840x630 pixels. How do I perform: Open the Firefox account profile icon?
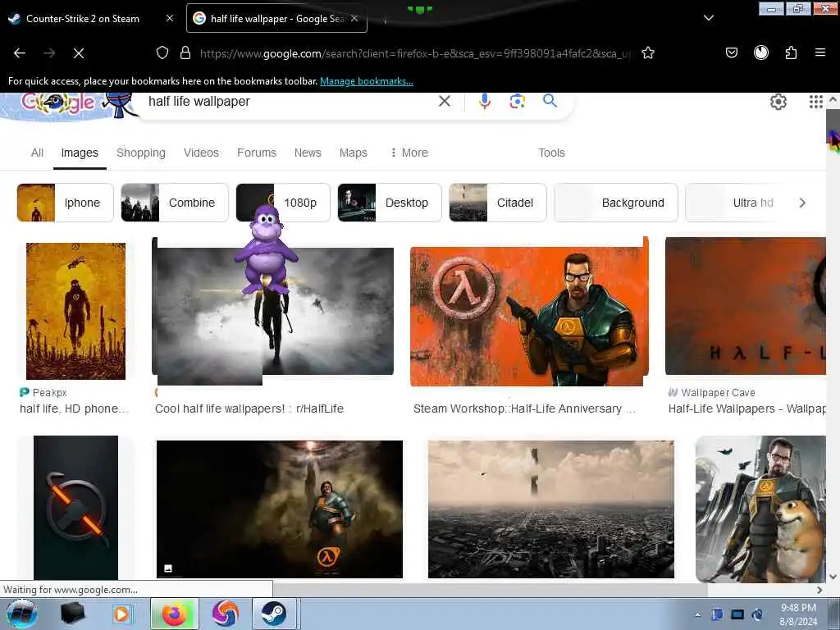(760, 52)
